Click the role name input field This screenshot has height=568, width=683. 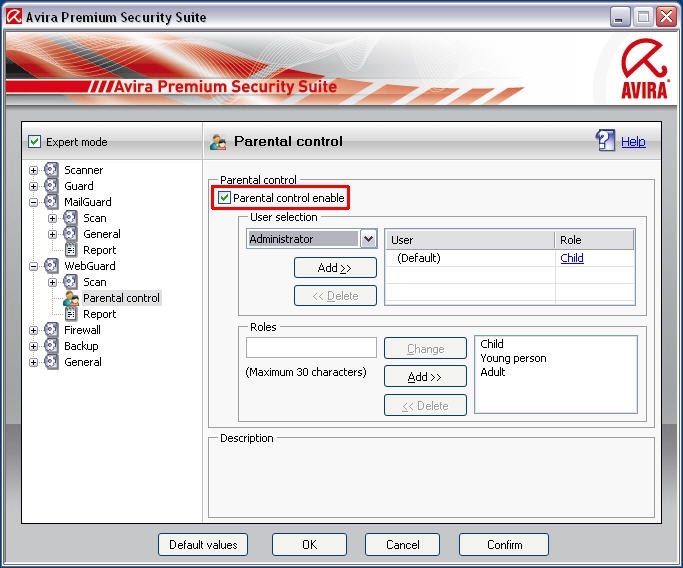311,348
